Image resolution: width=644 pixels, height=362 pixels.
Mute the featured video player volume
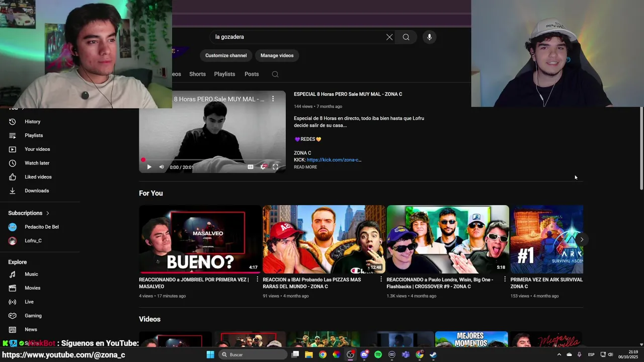click(162, 167)
